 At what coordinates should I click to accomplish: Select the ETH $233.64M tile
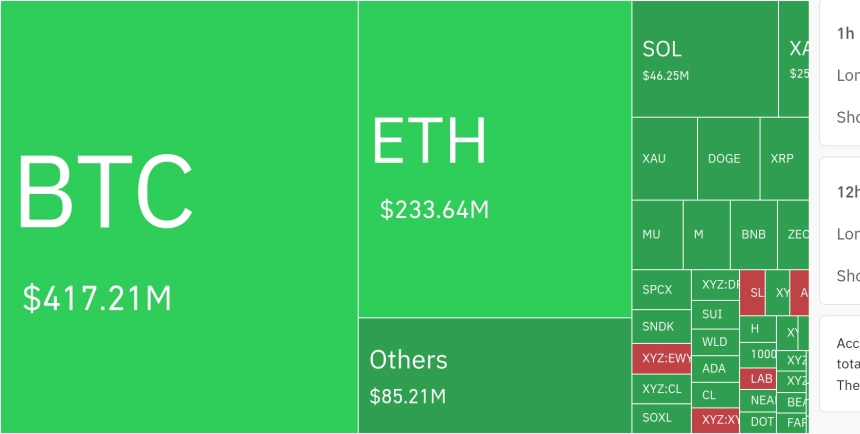pos(495,159)
